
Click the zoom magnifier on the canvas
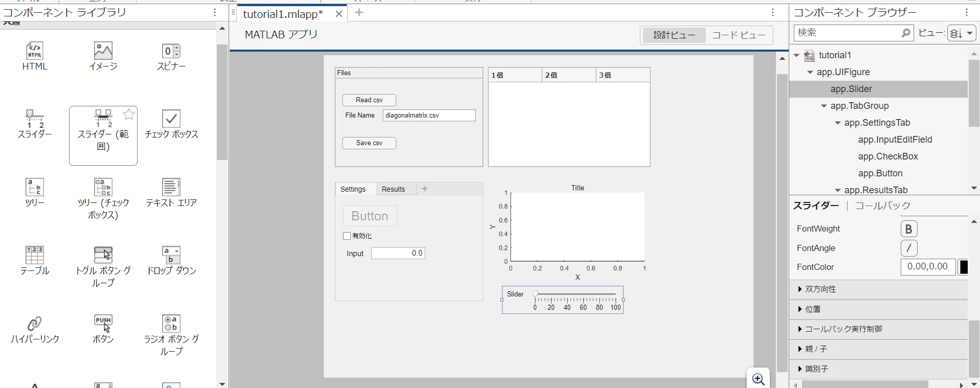(x=759, y=379)
